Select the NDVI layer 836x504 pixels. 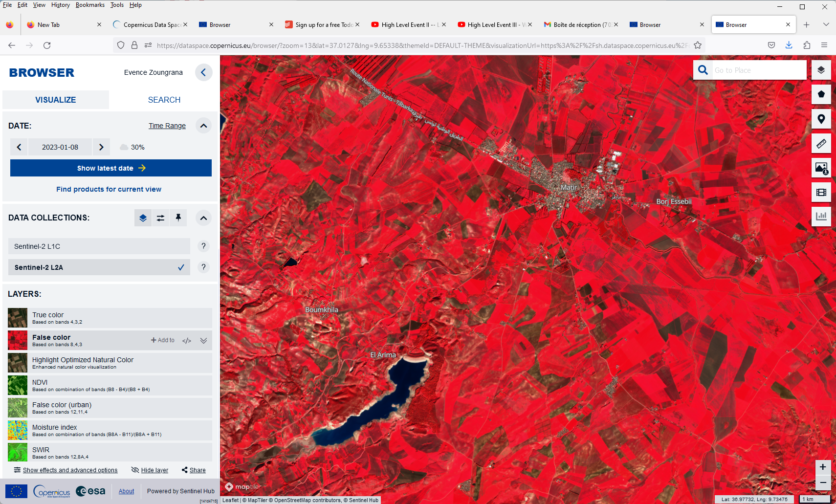tap(110, 385)
